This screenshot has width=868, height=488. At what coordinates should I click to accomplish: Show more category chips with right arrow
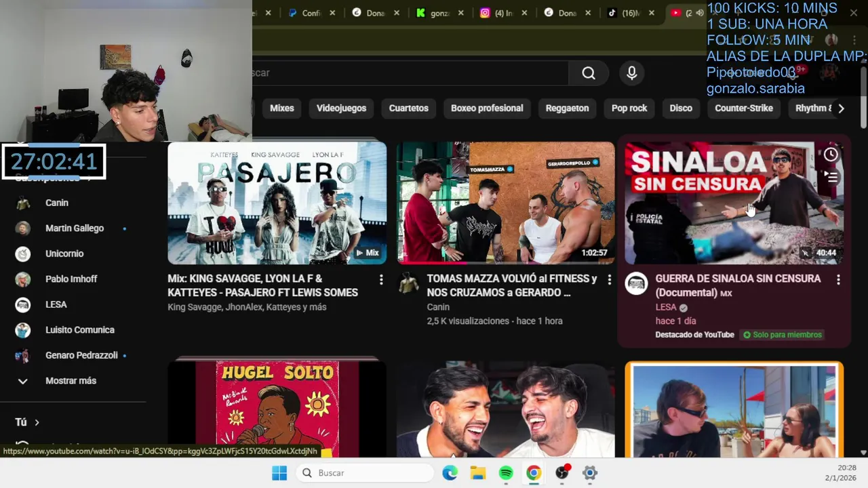pyautogui.click(x=841, y=108)
